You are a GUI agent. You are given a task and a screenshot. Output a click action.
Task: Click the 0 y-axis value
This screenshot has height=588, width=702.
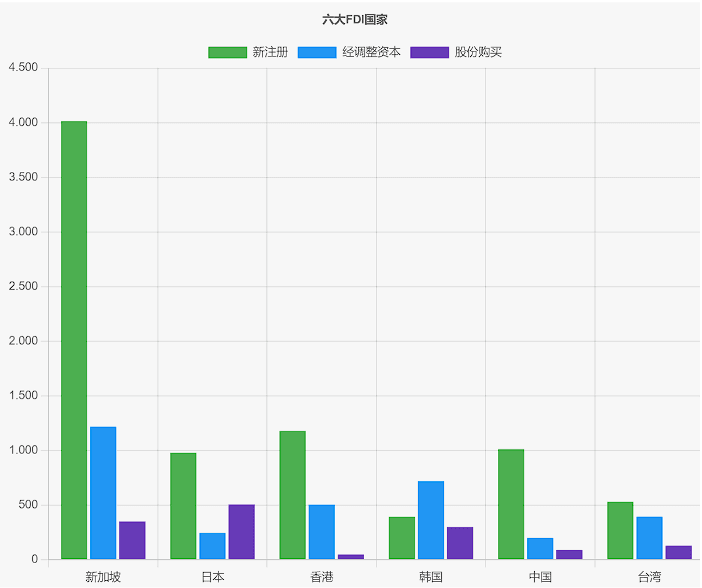click(x=34, y=559)
